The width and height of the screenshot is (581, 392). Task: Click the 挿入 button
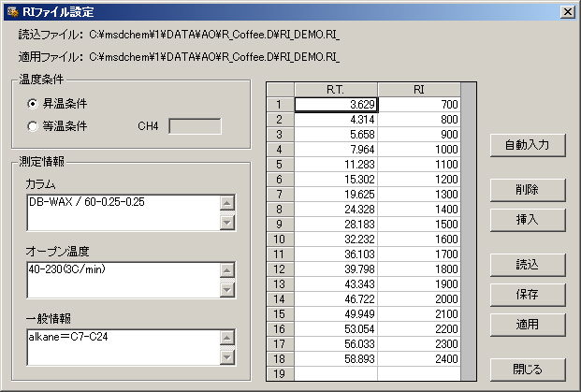coord(528,220)
